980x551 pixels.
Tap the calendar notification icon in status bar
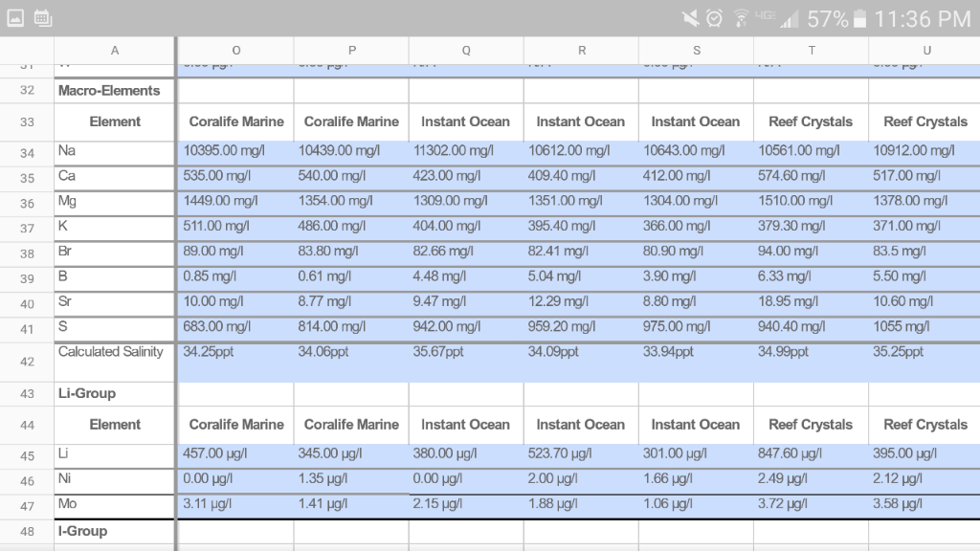tap(42, 18)
